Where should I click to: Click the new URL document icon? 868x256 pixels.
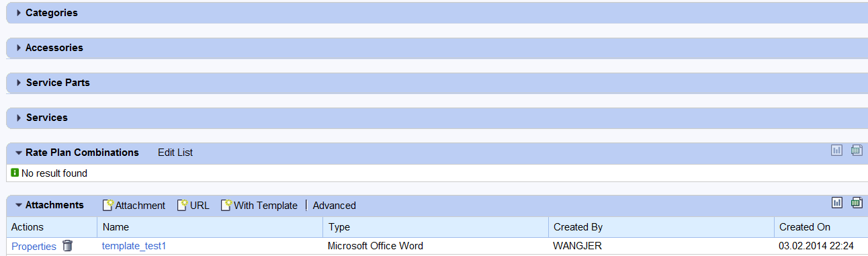pos(182,206)
